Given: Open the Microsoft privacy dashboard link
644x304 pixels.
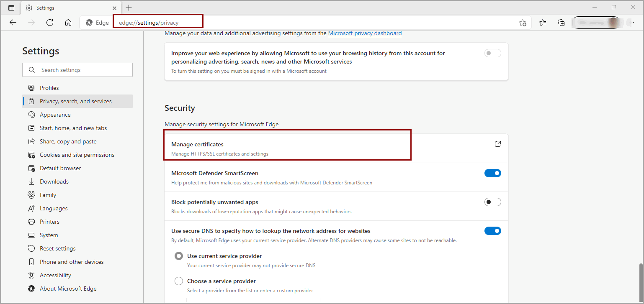Looking at the screenshot, I should pos(365,33).
